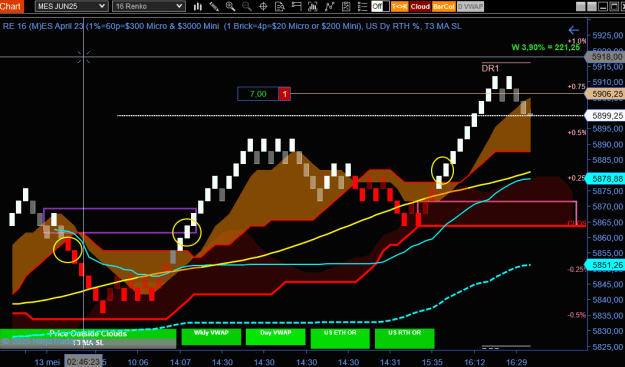Open the indicators icon
This screenshot has width=625, height=367.
tap(329, 6)
